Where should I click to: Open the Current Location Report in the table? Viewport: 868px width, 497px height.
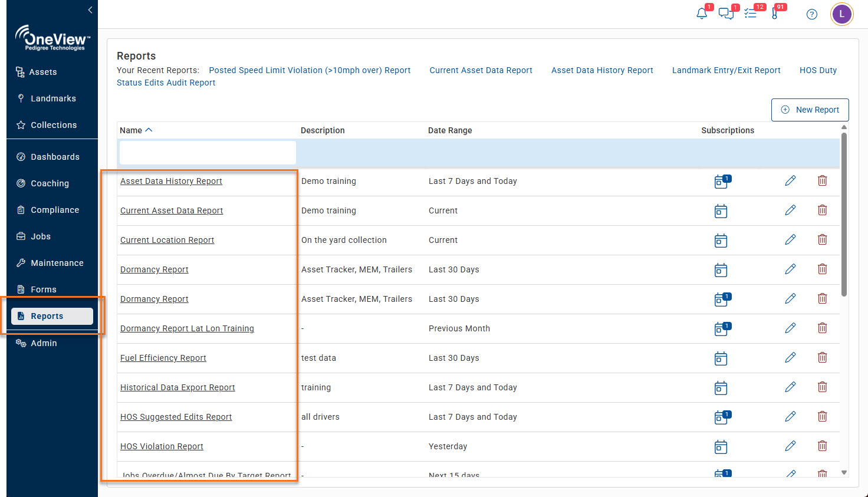click(x=167, y=240)
